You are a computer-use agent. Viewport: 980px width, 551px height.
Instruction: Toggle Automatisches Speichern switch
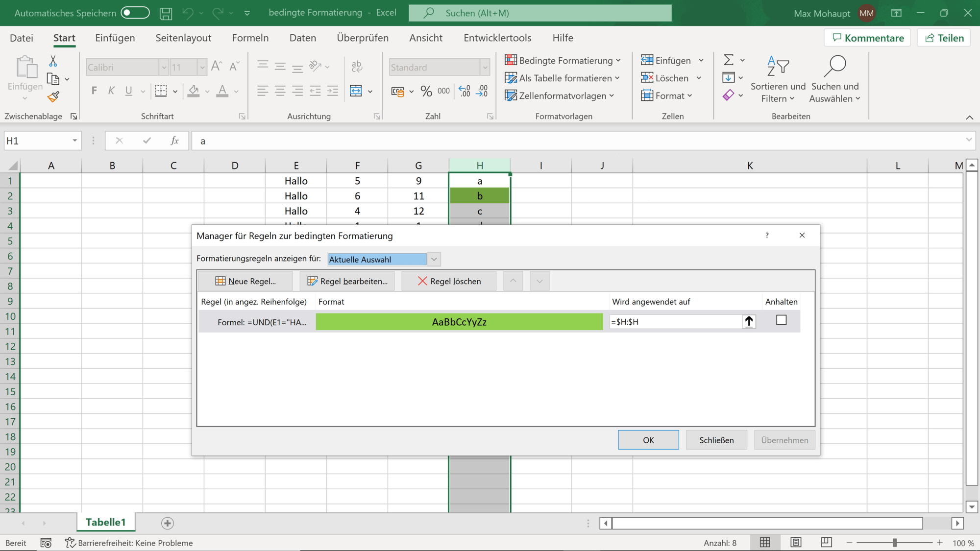tap(135, 13)
